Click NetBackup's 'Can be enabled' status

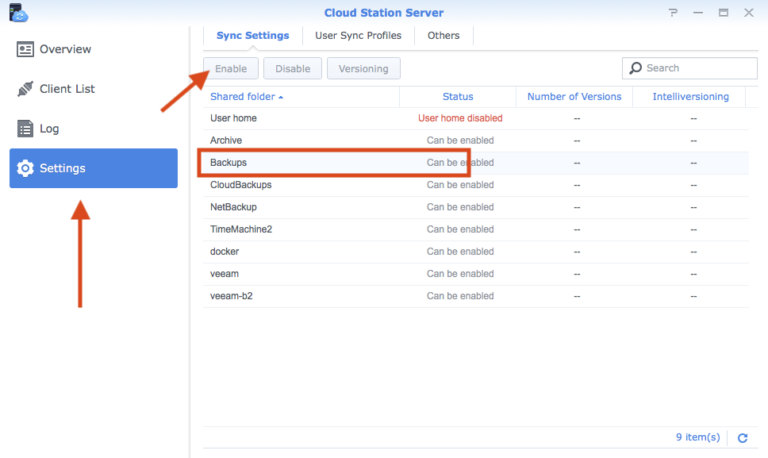pyautogui.click(x=460, y=207)
